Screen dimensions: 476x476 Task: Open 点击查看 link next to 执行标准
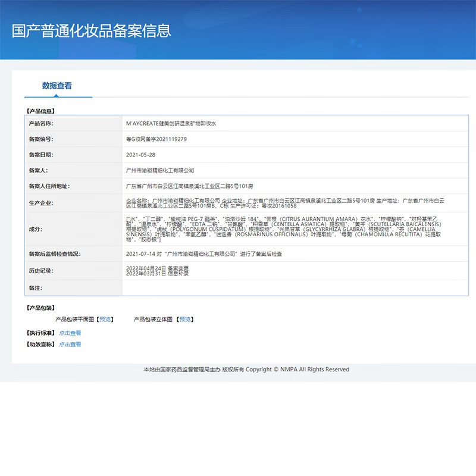(x=70, y=333)
